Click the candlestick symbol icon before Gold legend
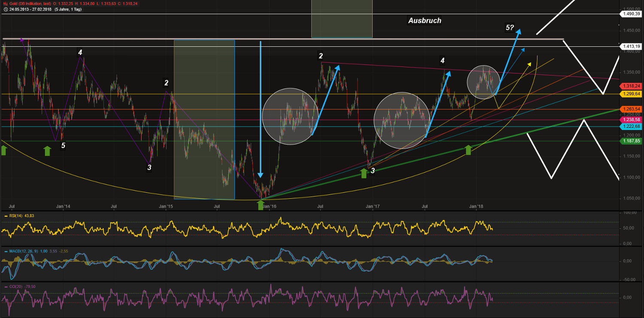This screenshot has width=644, height=318. (5, 3)
